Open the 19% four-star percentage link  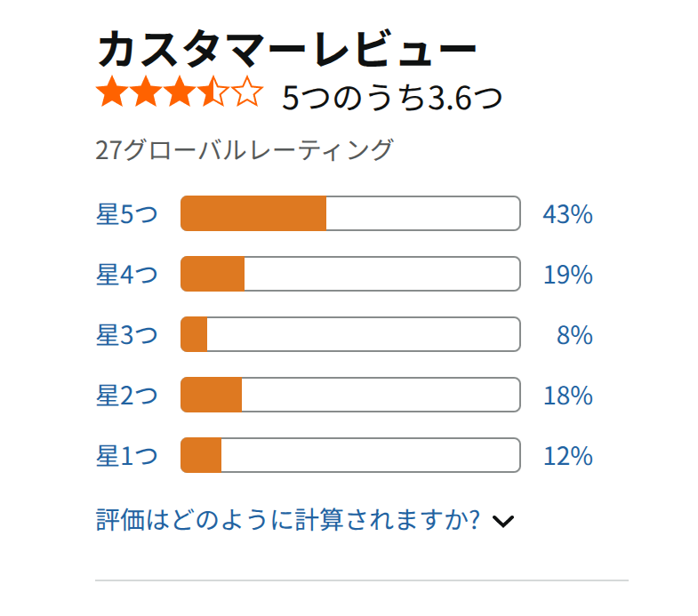[567, 275]
